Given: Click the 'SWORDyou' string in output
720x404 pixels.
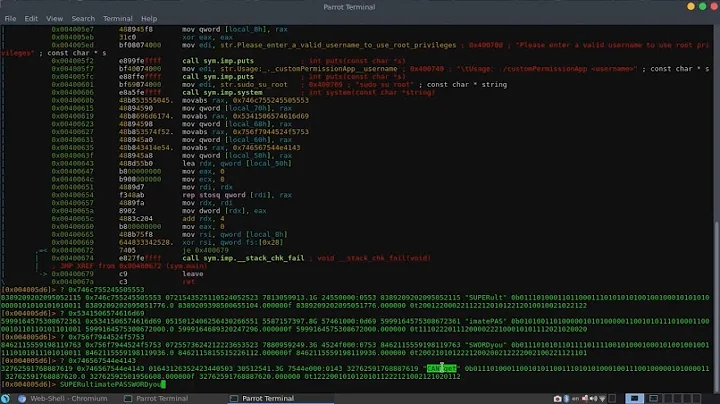Looking at the screenshot, I should click(486, 345).
